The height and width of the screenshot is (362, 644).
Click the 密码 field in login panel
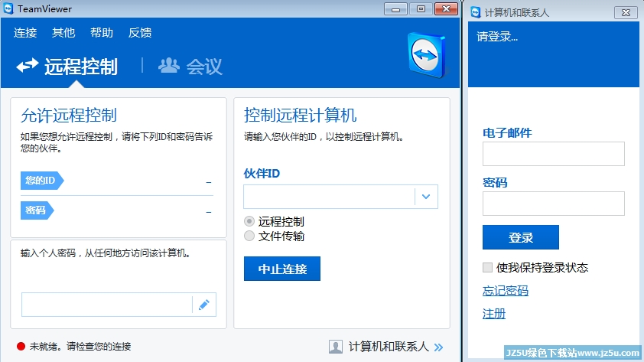tap(554, 204)
